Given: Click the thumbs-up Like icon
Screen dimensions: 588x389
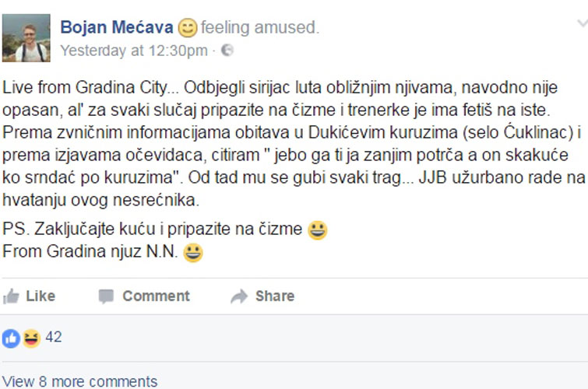Looking at the screenshot, I should pyautogui.click(x=11, y=296).
